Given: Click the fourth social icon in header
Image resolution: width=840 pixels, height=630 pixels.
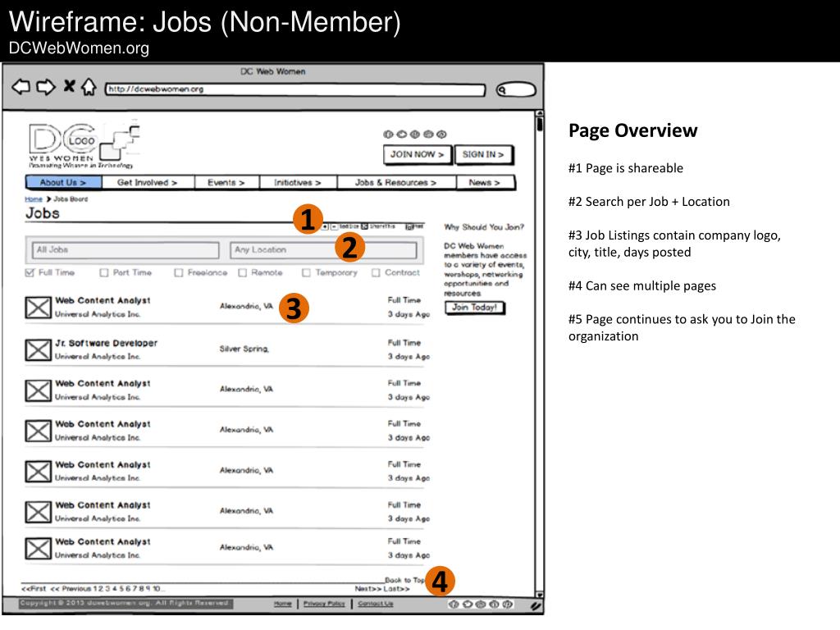Looking at the screenshot, I should (428, 135).
